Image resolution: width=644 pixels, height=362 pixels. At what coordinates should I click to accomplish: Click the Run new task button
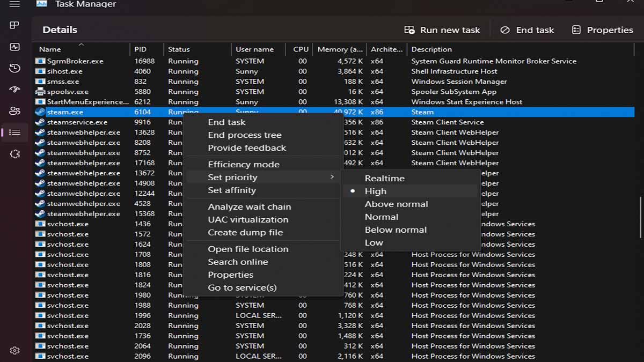pyautogui.click(x=443, y=29)
